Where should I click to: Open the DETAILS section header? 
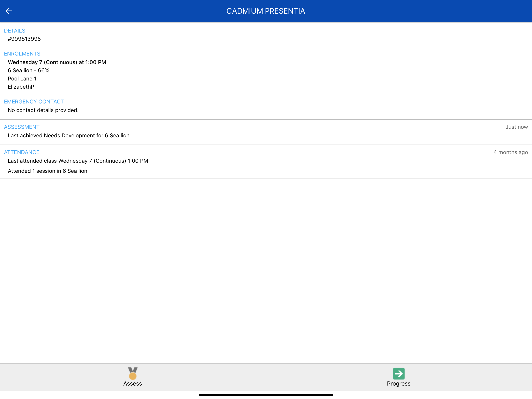point(15,31)
